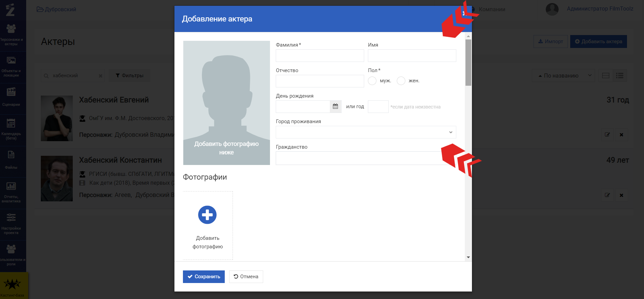
Task: Click the FilmToolz Z logo
Action: (11, 10)
